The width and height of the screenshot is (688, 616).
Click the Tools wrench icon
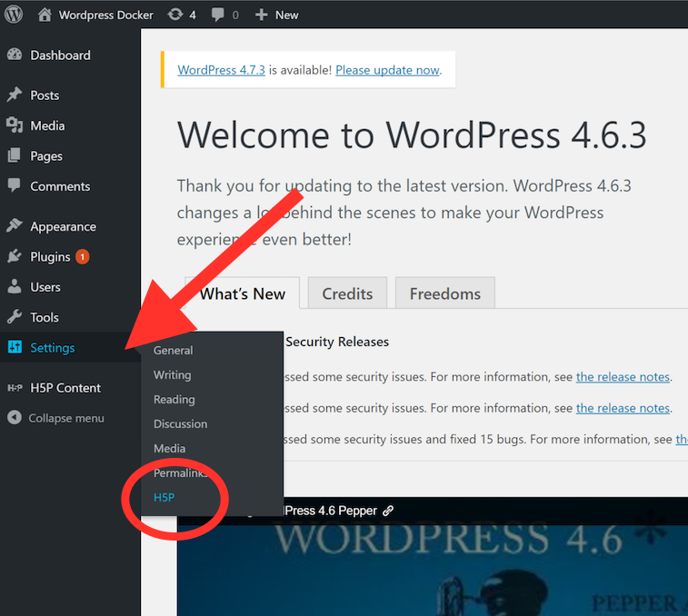pos(15,317)
